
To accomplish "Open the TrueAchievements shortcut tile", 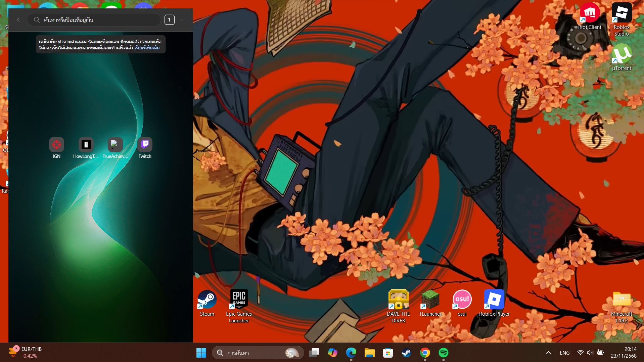I will point(115,145).
